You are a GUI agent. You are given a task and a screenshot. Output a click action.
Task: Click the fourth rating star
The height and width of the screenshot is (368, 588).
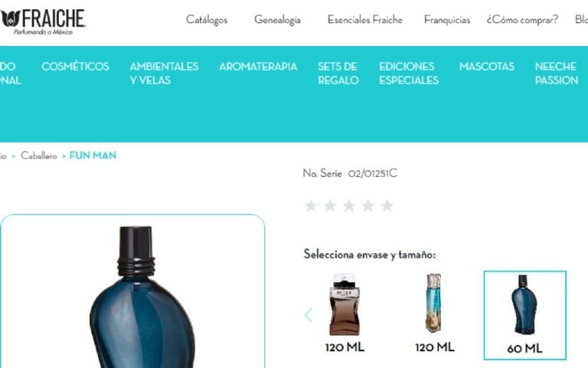click(367, 205)
